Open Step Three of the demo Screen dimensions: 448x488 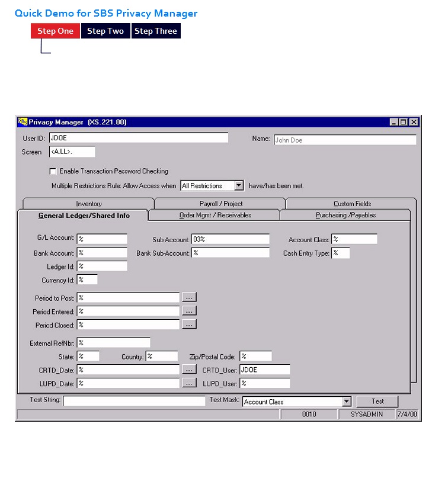[x=156, y=31]
